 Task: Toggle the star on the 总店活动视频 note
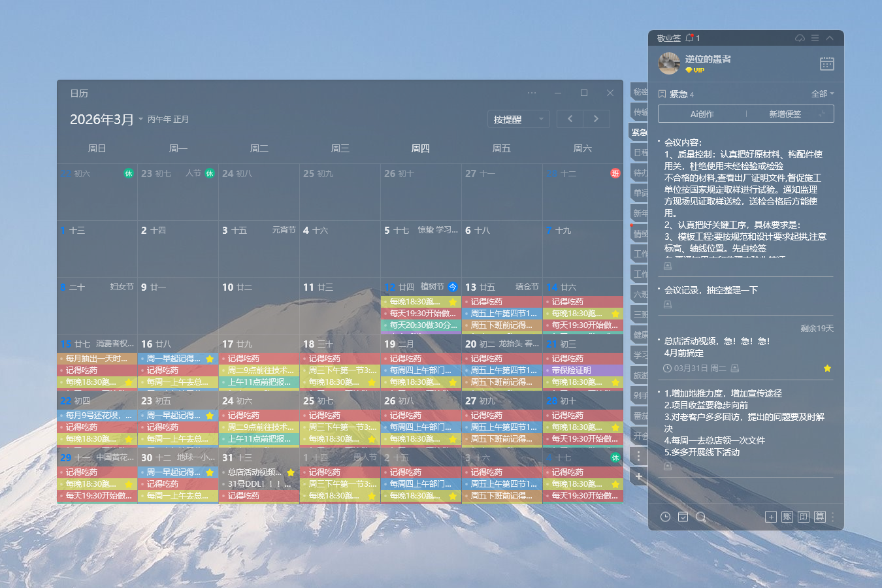827,368
